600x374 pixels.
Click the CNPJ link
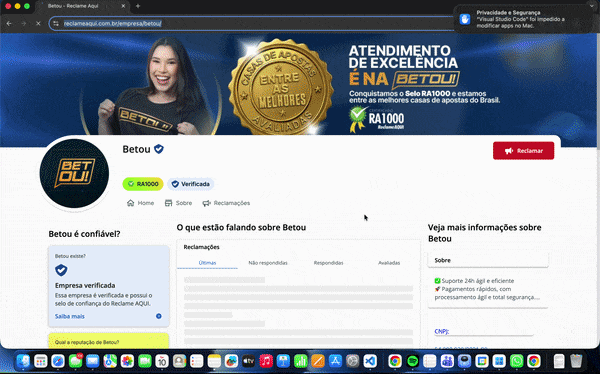442,332
